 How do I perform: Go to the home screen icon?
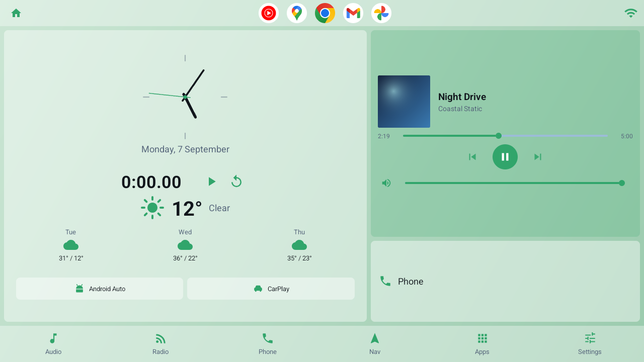pyautogui.click(x=16, y=13)
